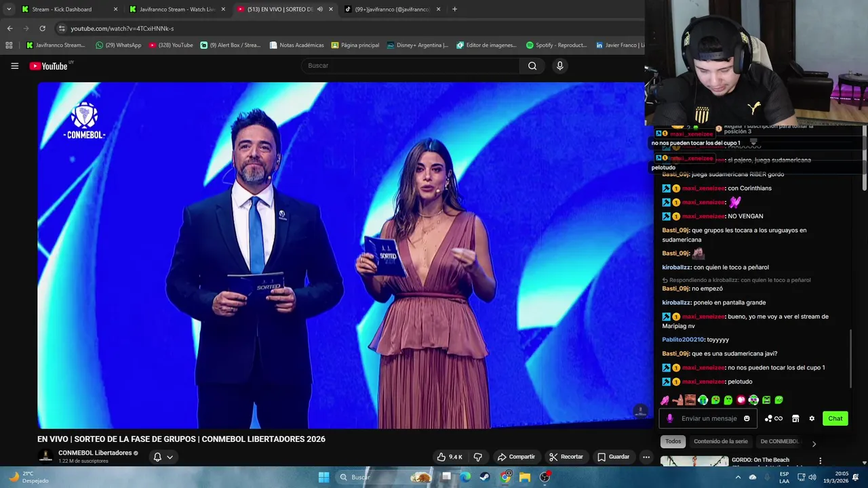This screenshot has height=488, width=868.
Task: Open Javifrannco Stream bookmark
Action: [x=56, y=45]
